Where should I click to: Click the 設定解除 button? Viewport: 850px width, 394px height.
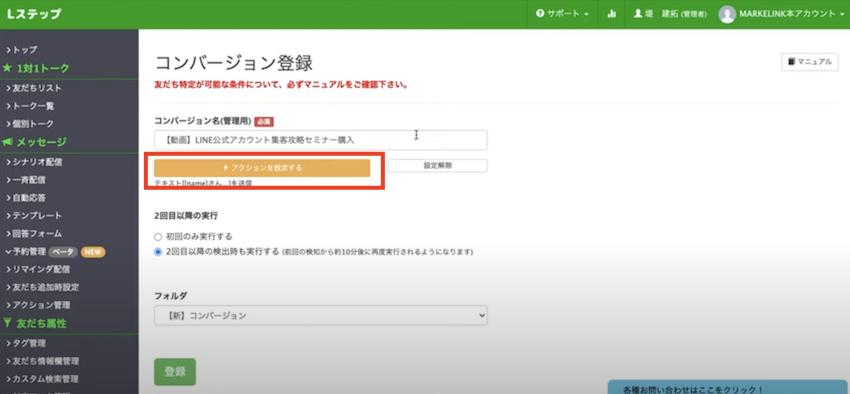coord(437,166)
